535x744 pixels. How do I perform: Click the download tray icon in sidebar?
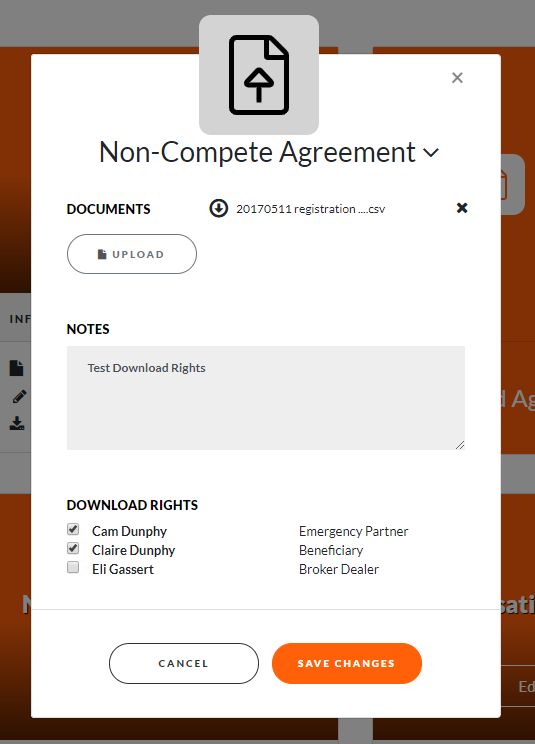coord(17,423)
